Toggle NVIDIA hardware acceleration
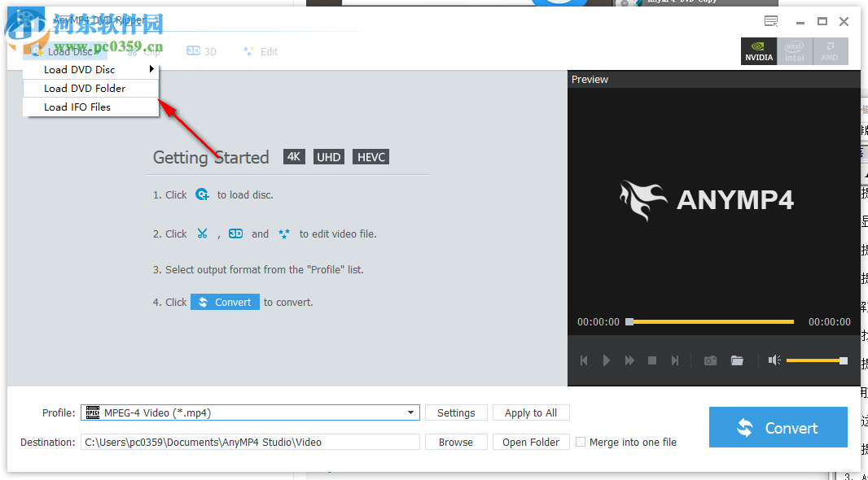This screenshot has width=868, height=480. [759, 51]
